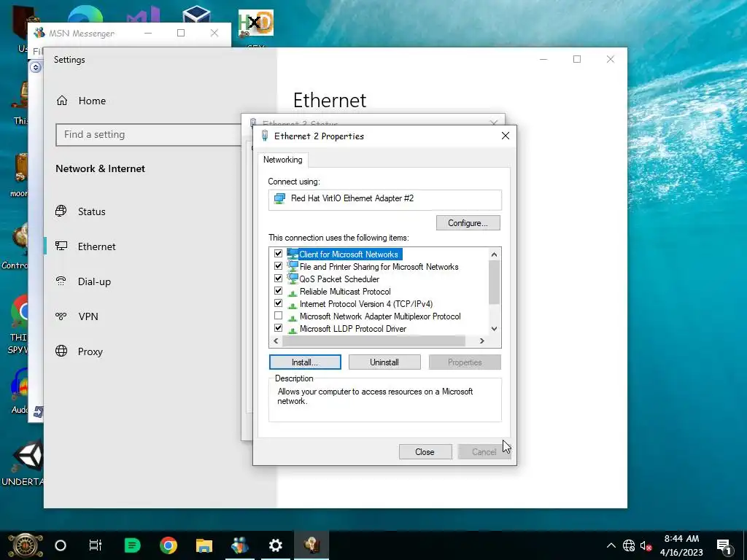
Task: Enable Microsoft Network Adapter Multiplexor Protocol
Action: coord(278,316)
